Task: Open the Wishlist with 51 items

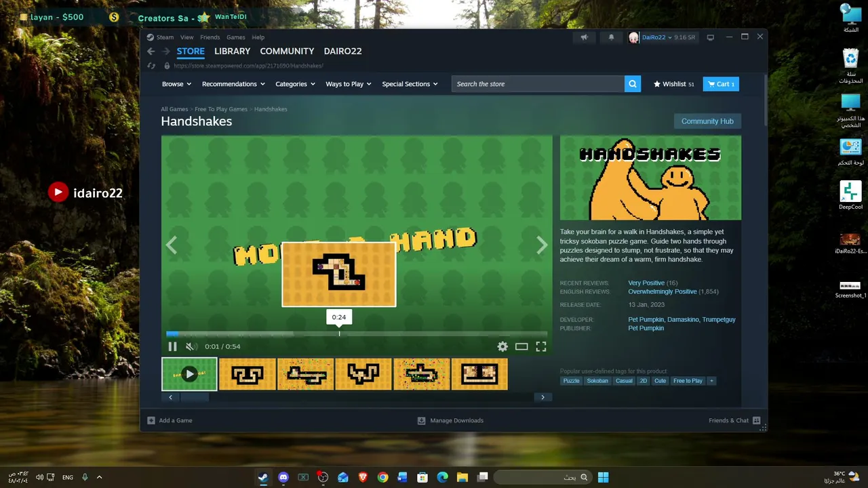Action: coord(673,84)
